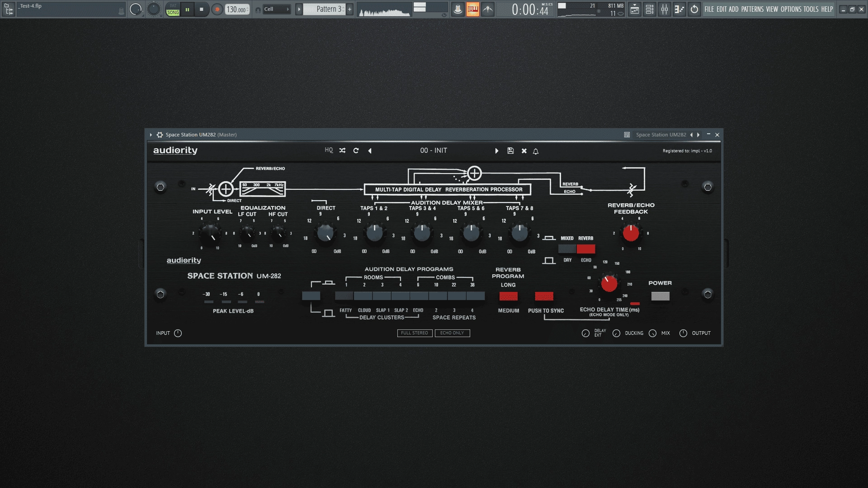
Task: Select ROOMS 1 delay program button
Action: click(x=344, y=296)
